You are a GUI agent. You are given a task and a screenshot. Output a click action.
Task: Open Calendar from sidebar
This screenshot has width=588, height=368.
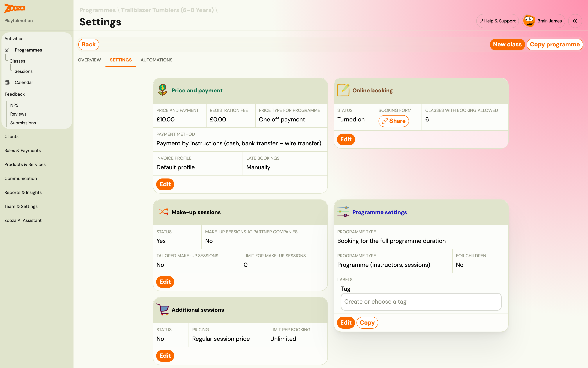(x=24, y=82)
